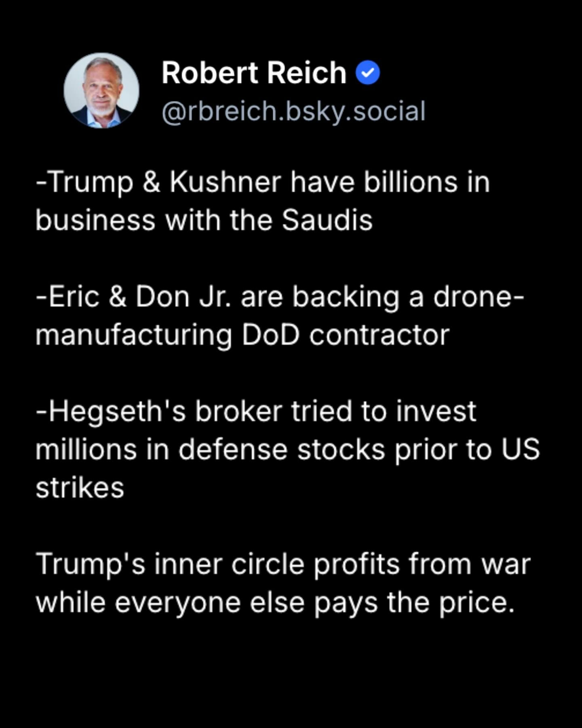This screenshot has width=582, height=728.
Task: Click "Hegseth's" in the third bullet
Action: point(117,412)
